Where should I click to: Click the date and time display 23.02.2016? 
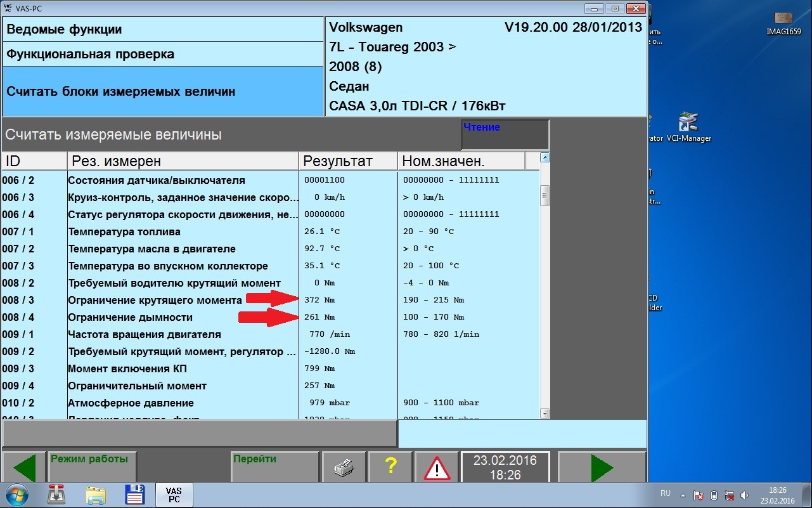pyautogui.click(x=505, y=467)
